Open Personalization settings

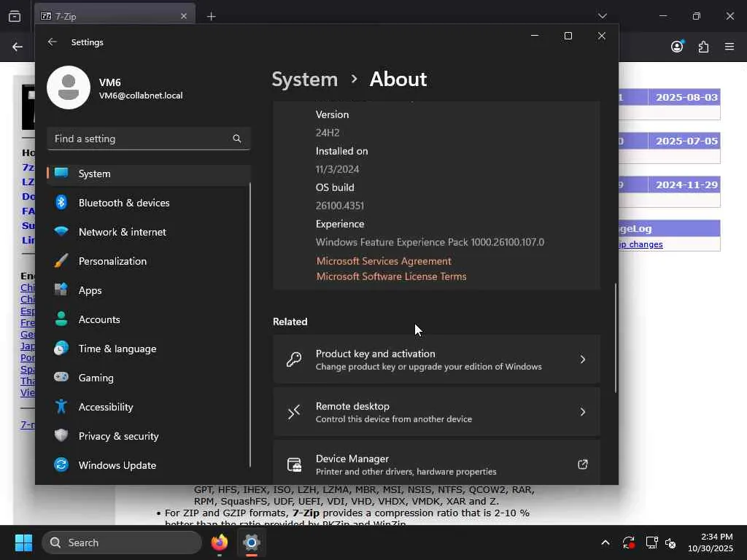pyautogui.click(x=149, y=261)
